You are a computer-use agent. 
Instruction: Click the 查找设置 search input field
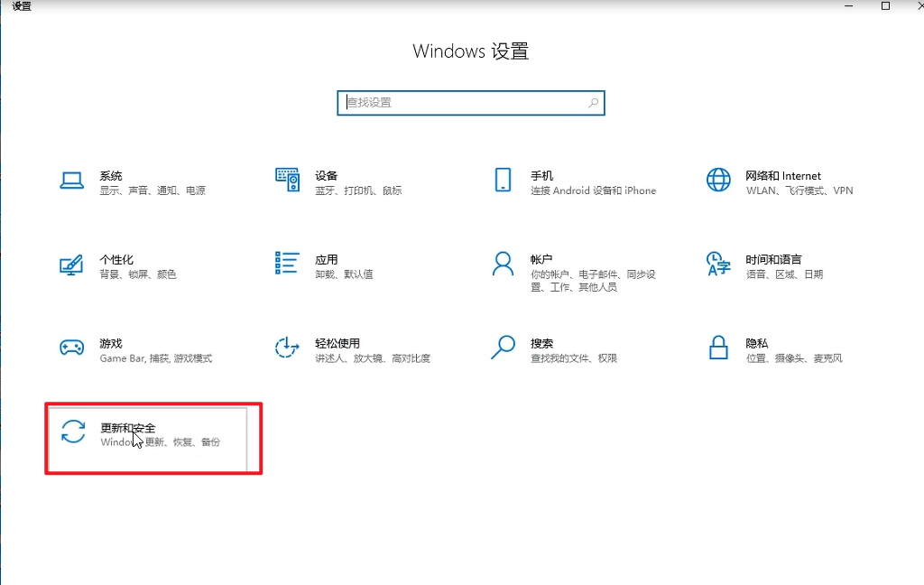tap(460, 103)
